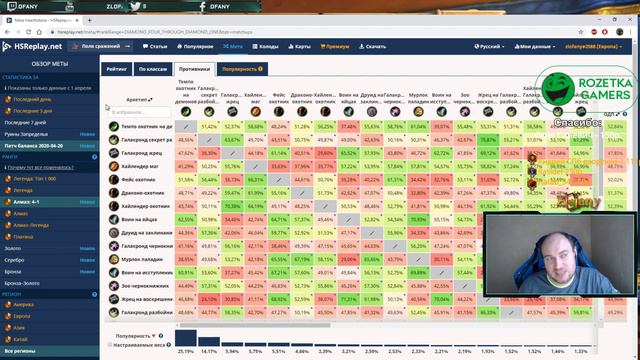Reload the page in browser
This screenshot has width=640, height=360.
[x=28, y=32]
